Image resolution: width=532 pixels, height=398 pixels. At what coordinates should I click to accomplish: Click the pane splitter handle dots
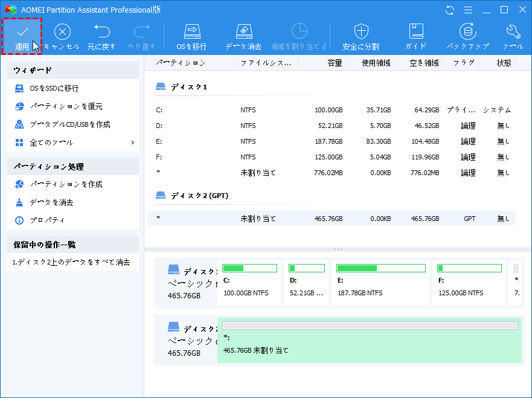point(338,249)
